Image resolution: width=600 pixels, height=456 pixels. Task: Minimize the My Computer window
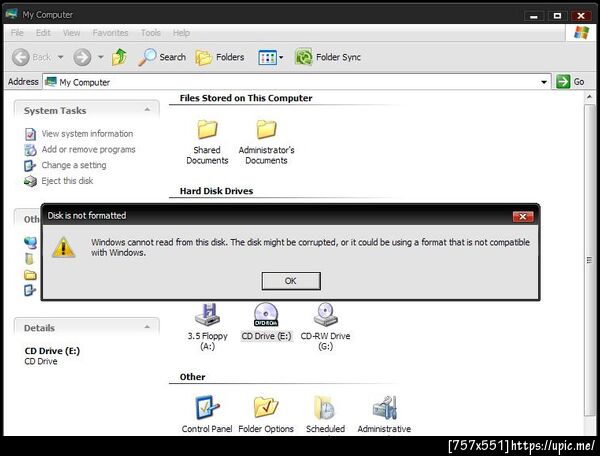(534, 16)
